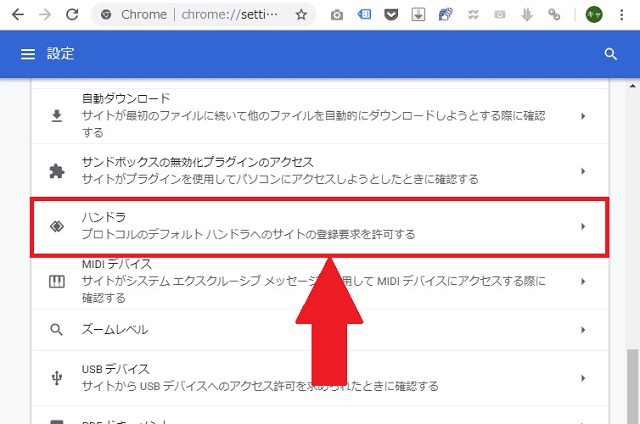Image resolution: width=640 pixels, height=424 pixels.
Task: Click the 自動ダウンロード download icon
Action: (57, 116)
